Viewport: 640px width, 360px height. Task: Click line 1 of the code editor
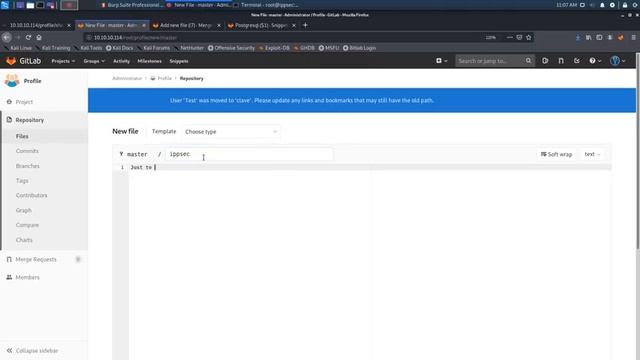369,167
